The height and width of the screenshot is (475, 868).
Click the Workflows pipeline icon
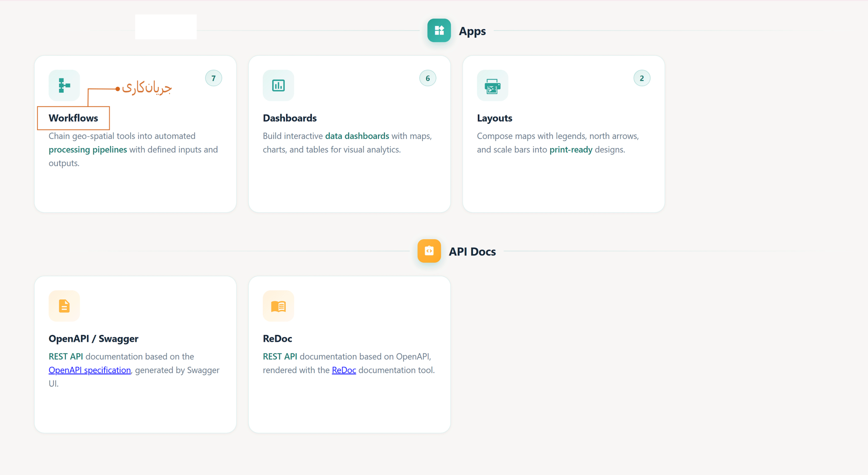point(64,85)
